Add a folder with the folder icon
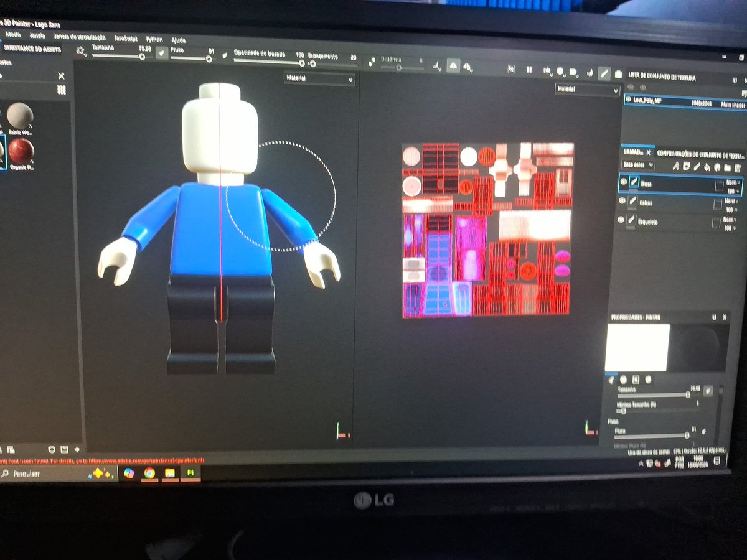This screenshot has width=747, height=560. click(728, 168)
